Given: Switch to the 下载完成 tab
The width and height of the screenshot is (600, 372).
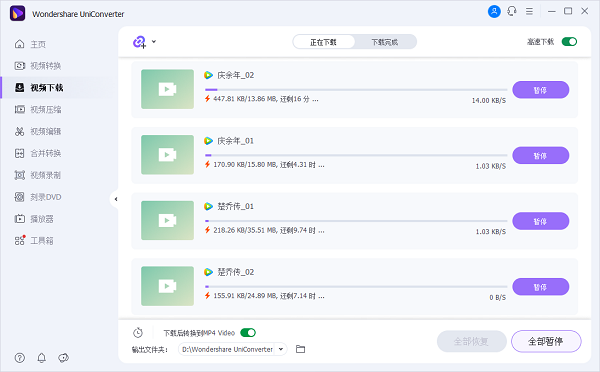Looking at the screenshot, I should pos(385,42).
